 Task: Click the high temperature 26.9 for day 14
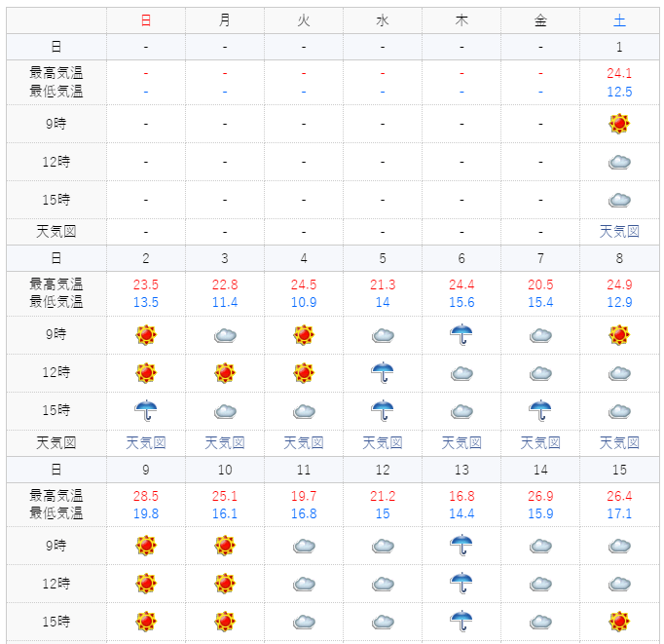coord(540,496)
